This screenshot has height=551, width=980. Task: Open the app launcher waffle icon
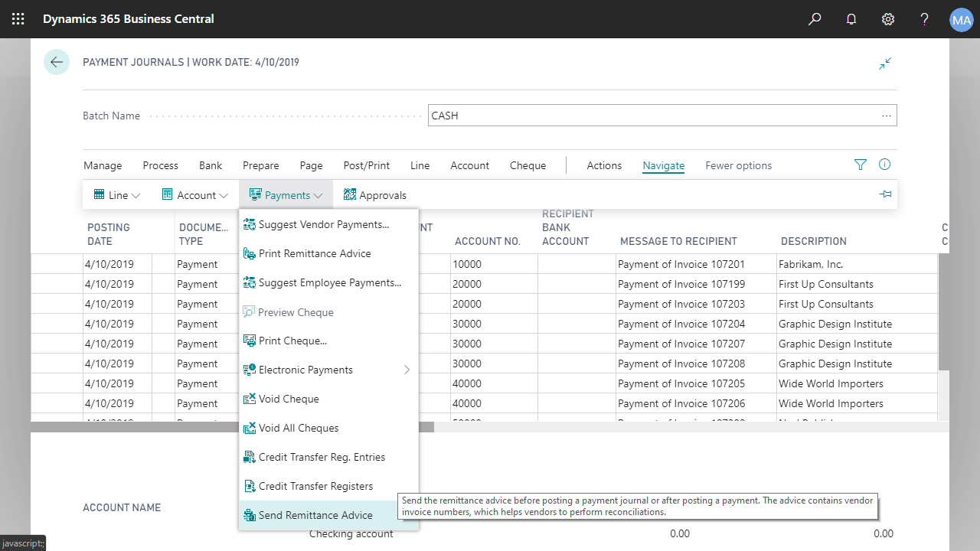(x=18, y=19)
